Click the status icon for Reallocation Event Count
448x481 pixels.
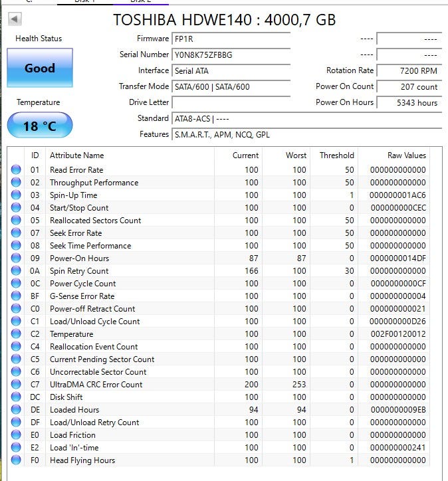16,346
